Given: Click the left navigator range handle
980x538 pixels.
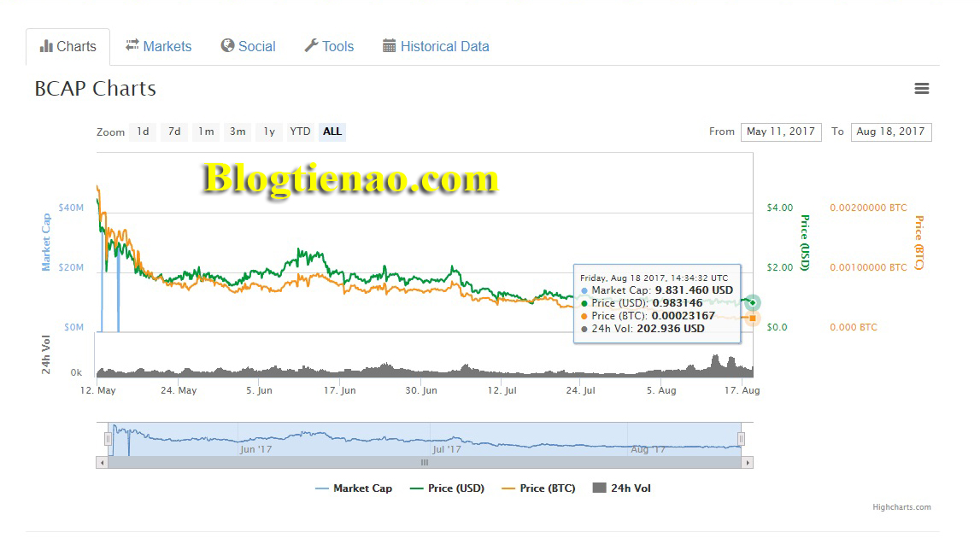Looking at the screenshot, I should [109, 439].
